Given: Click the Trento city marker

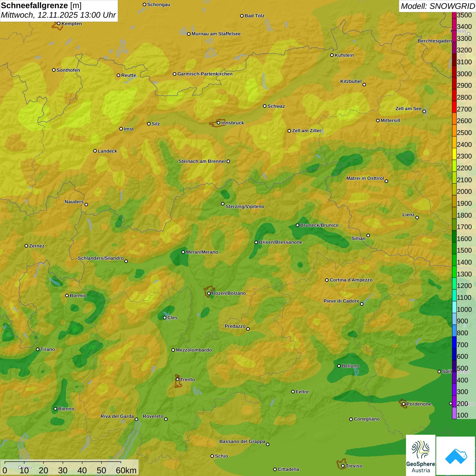Looking at the screenshot, I should [x=177, y=379].
